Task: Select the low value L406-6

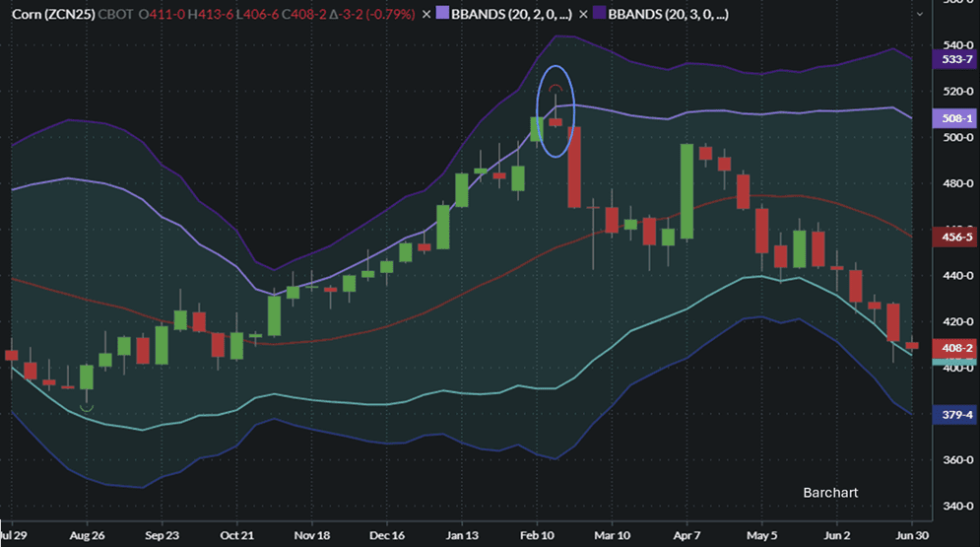Action: pyautogui.click(x=257, y=15)
